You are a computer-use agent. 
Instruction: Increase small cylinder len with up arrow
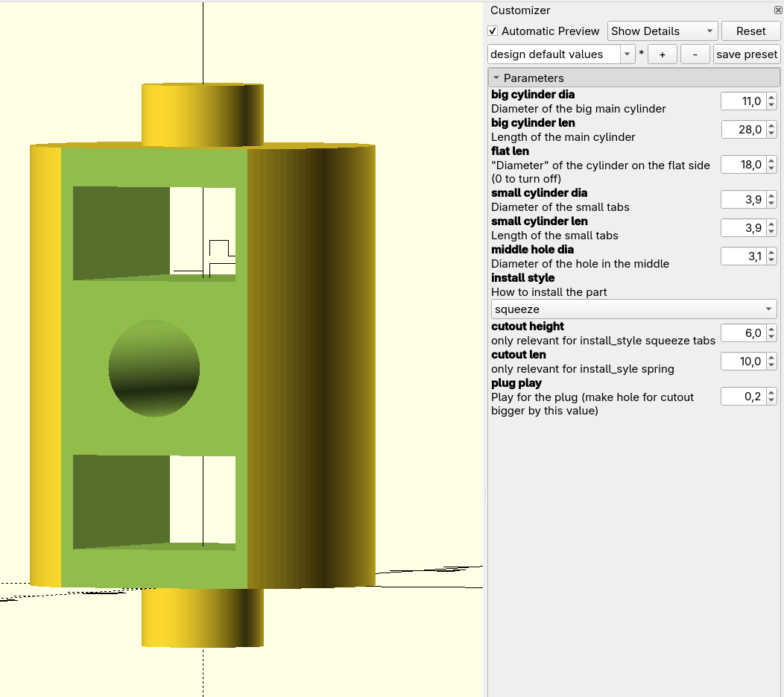coord(771,224)
